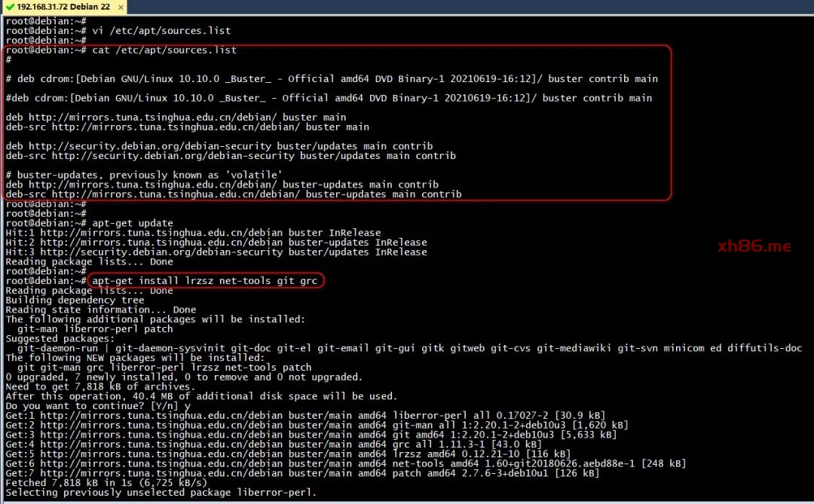Click the green checkmark icon on the session tab

coord(10,7)
